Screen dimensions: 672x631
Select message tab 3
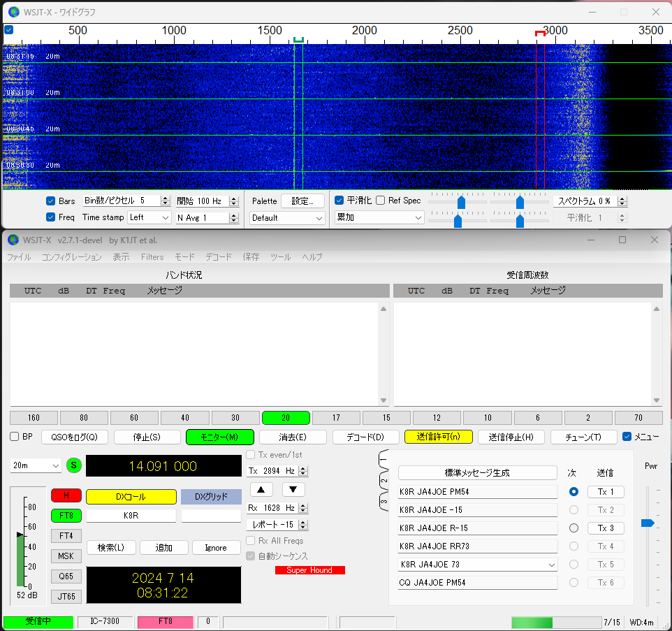tap(384, 501)
